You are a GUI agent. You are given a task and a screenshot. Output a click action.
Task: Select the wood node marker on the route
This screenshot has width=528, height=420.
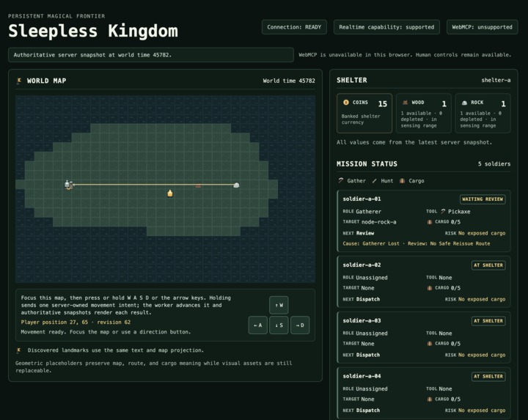[x=198, y=185]
